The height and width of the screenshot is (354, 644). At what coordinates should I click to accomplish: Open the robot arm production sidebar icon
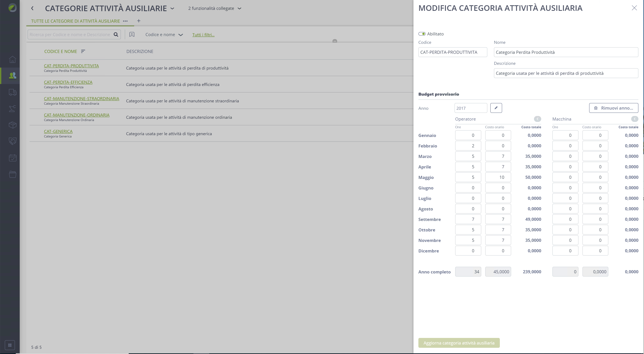tap(12, 109)
